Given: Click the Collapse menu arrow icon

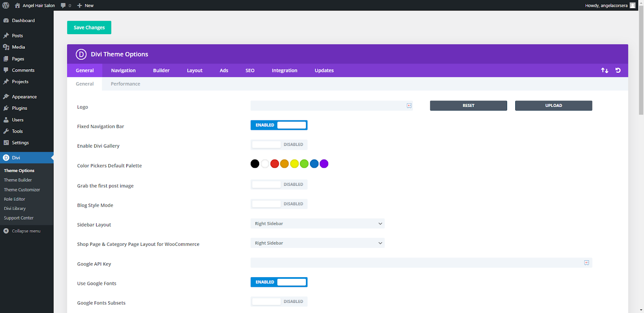Looking at the screenshot, I should 6,231.
